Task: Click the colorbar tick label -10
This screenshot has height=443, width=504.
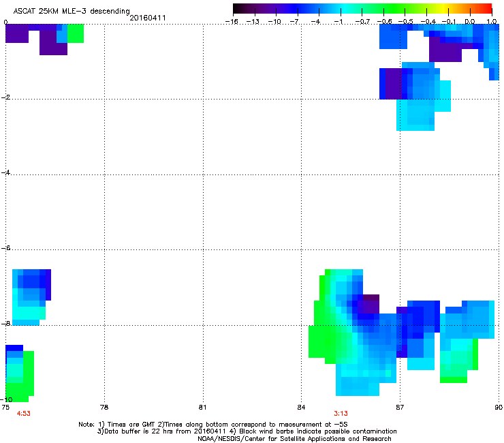Action: 275,22
